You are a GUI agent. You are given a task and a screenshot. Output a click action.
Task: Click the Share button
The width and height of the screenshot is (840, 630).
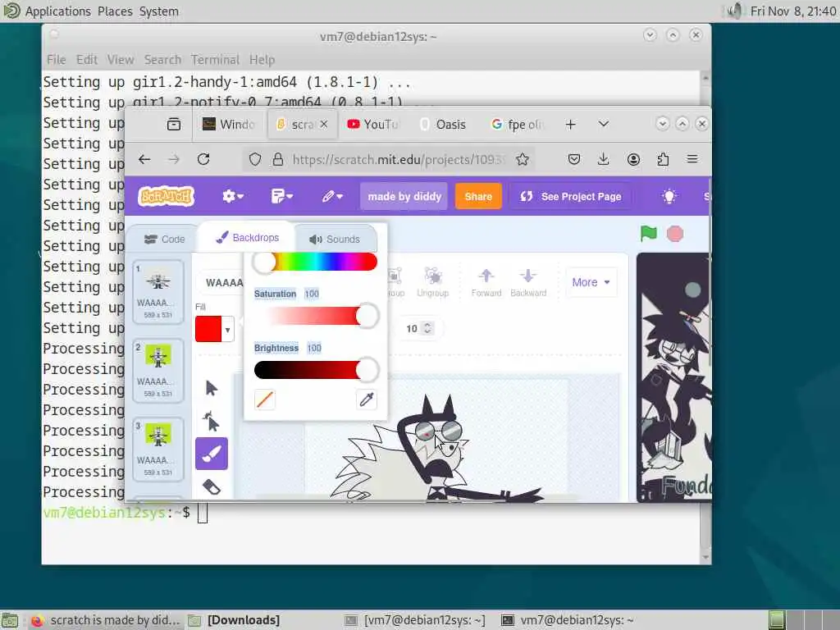[478, 196]
